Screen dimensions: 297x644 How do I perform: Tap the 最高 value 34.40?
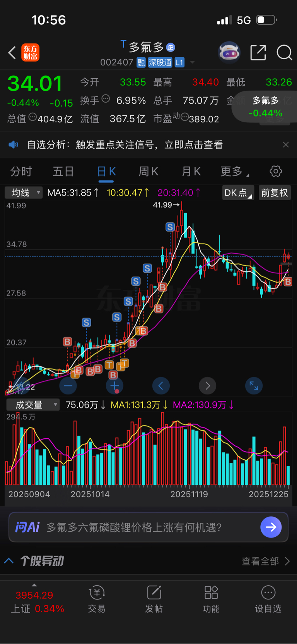click(205, 82)
